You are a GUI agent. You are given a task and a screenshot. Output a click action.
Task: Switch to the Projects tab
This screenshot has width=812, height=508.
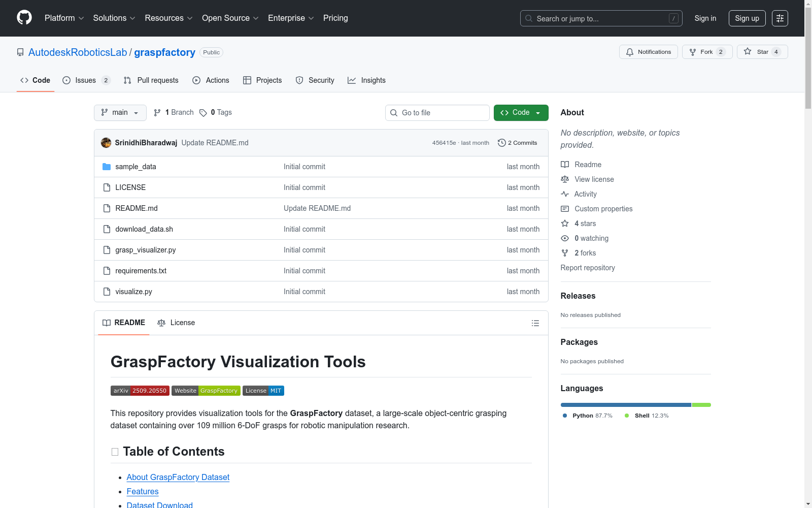point(262,80)
